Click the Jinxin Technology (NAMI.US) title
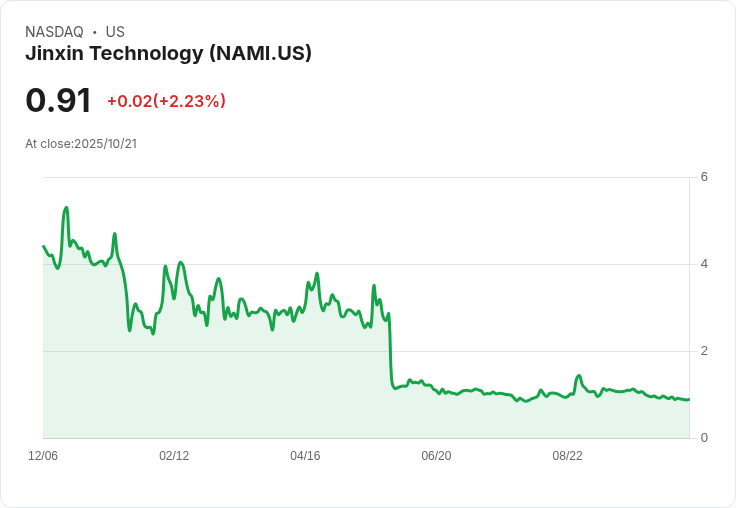The image size is (736, 508). coord(168,53)
